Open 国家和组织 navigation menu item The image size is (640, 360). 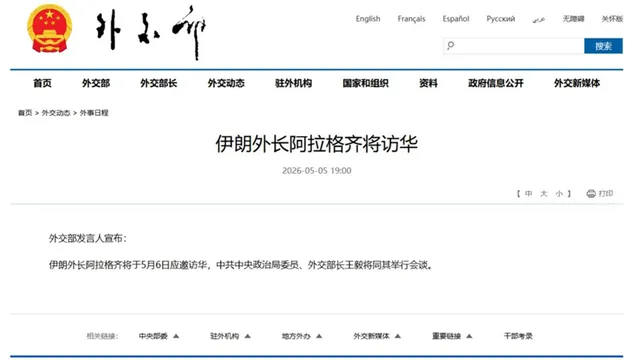[x=365, y=83]
